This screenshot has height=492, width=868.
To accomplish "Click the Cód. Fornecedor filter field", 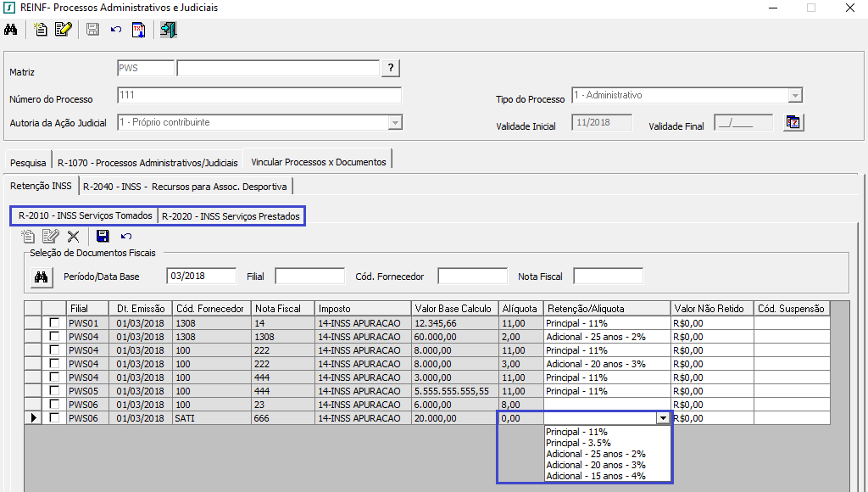I will point(472,276).
